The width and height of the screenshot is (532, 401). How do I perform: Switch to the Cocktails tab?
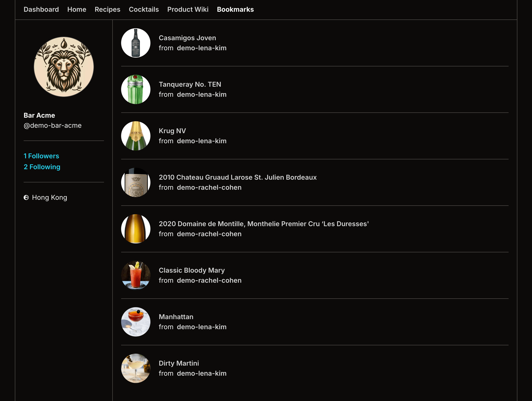(x=144, y=9)
